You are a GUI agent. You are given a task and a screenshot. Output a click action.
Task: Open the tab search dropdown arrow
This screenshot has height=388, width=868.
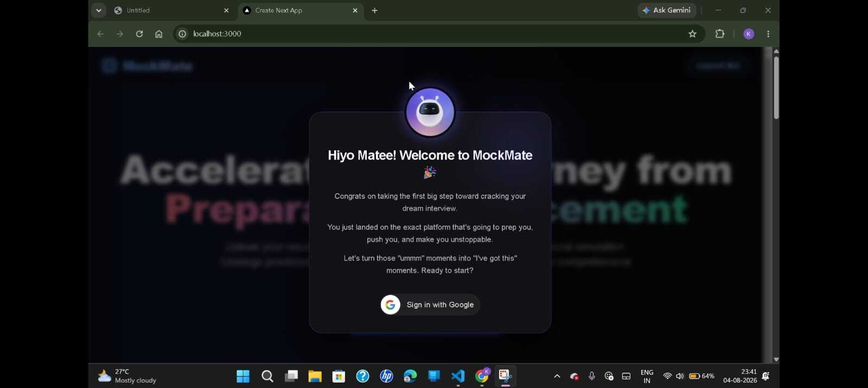click(x=98, y=10)
